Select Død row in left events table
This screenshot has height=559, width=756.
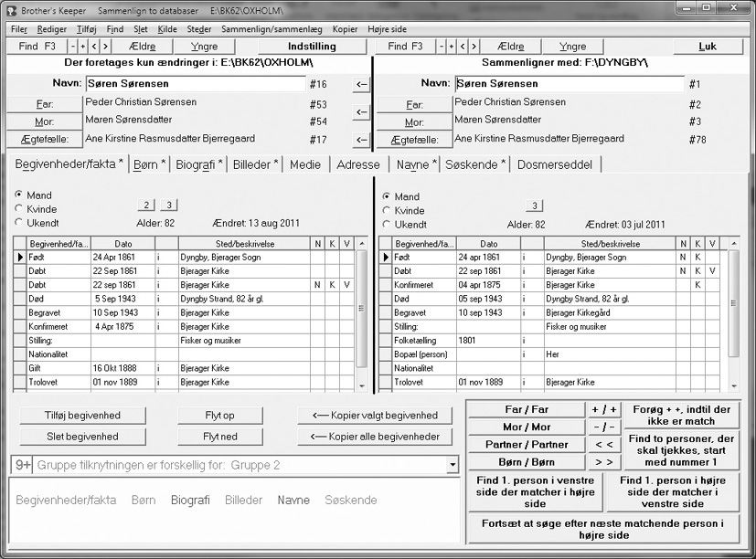186,299
